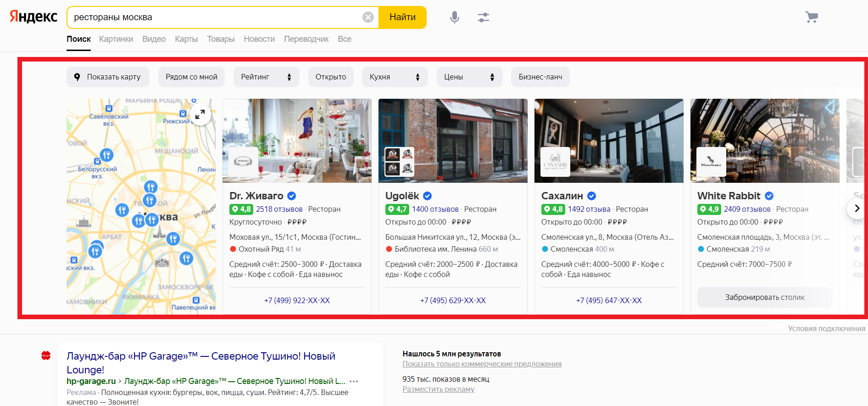
Task: Open the Все services tab
Action: [x=345, y=39]
